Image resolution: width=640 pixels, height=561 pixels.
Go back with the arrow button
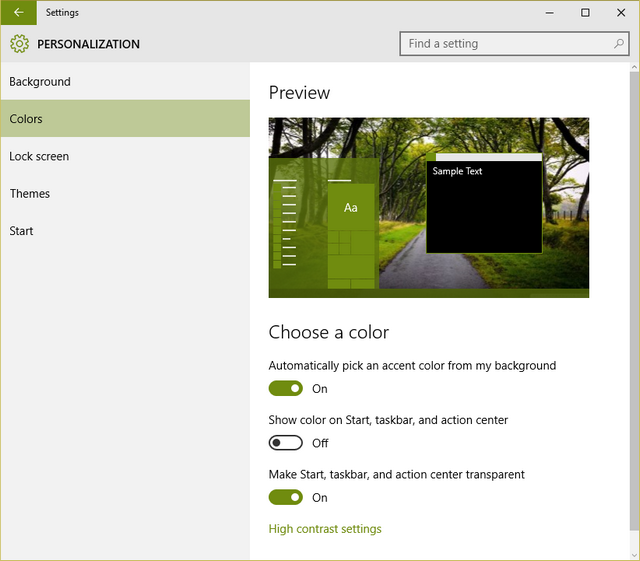(x=19, y=13)
